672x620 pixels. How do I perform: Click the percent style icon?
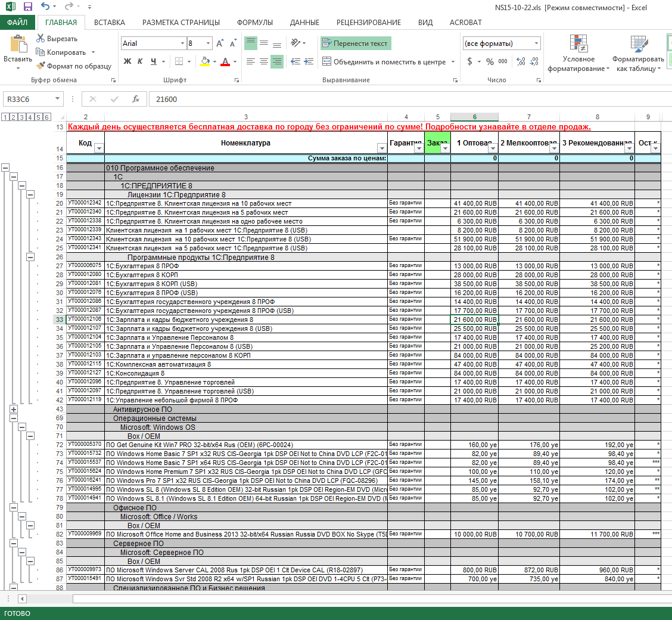(490, 62)
